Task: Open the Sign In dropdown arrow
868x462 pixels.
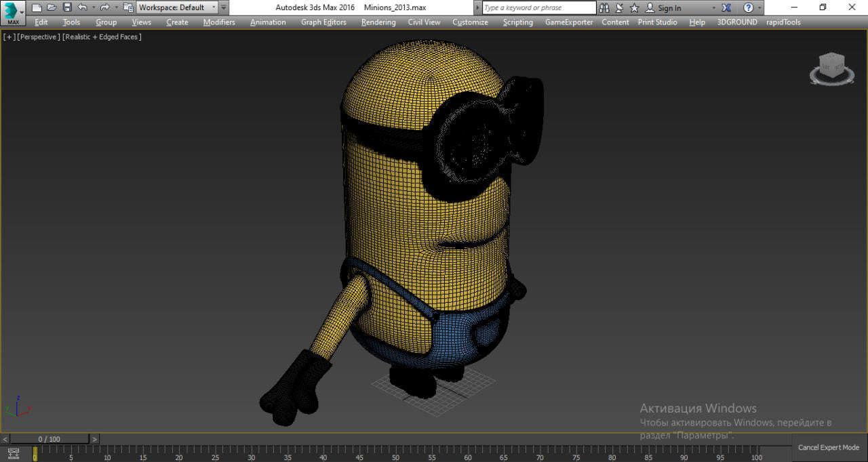Action: [713, 7]
